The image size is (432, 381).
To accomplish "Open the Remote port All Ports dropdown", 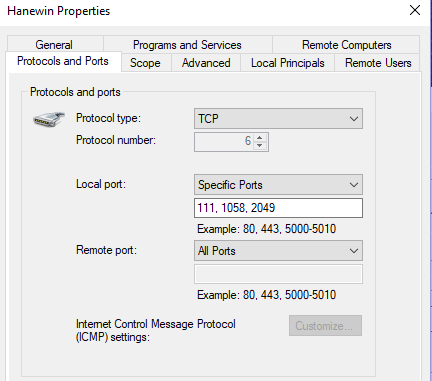I will click(x=278, y=251).
